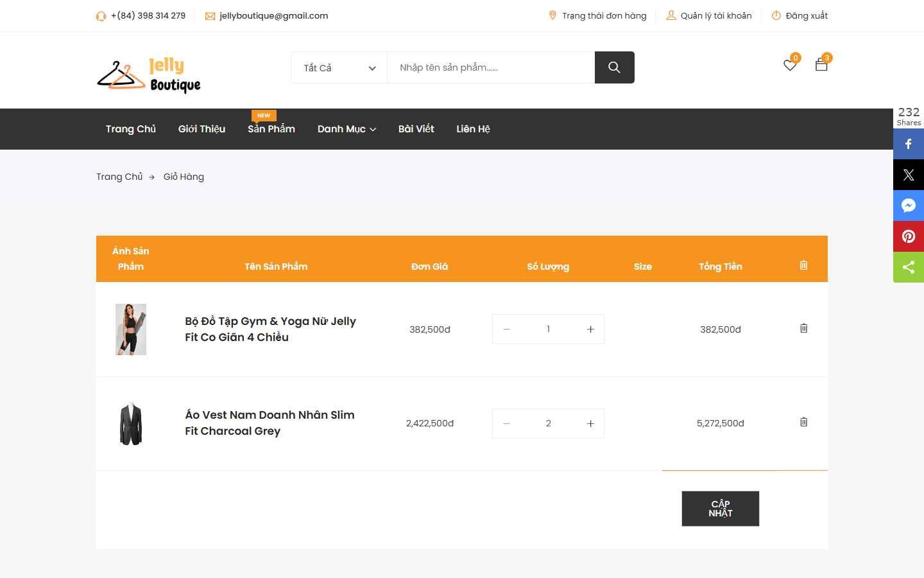
Task: Focus the product name search field
Action: [491, 67]
